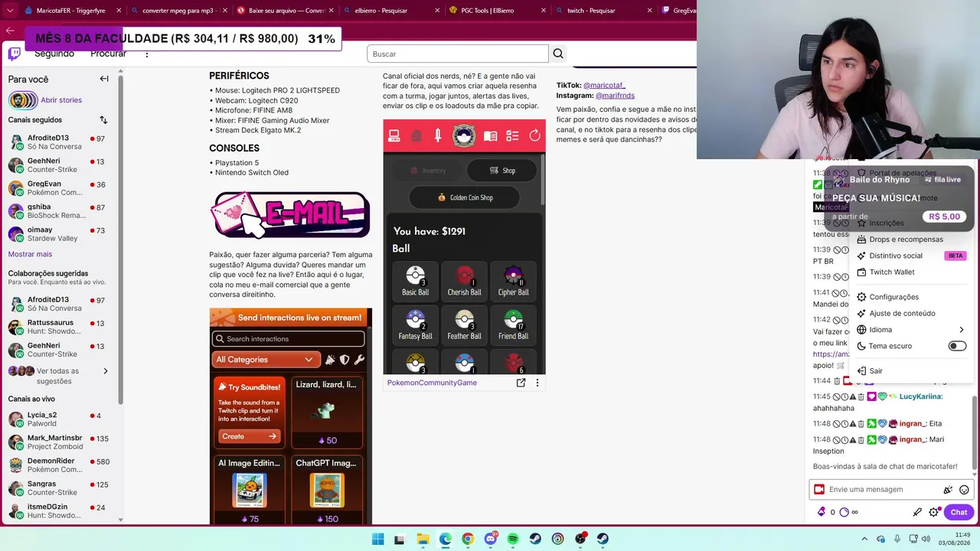Screen dimensions: 980x551
Task: Select the Cherish Ball item
Action: 464,281
